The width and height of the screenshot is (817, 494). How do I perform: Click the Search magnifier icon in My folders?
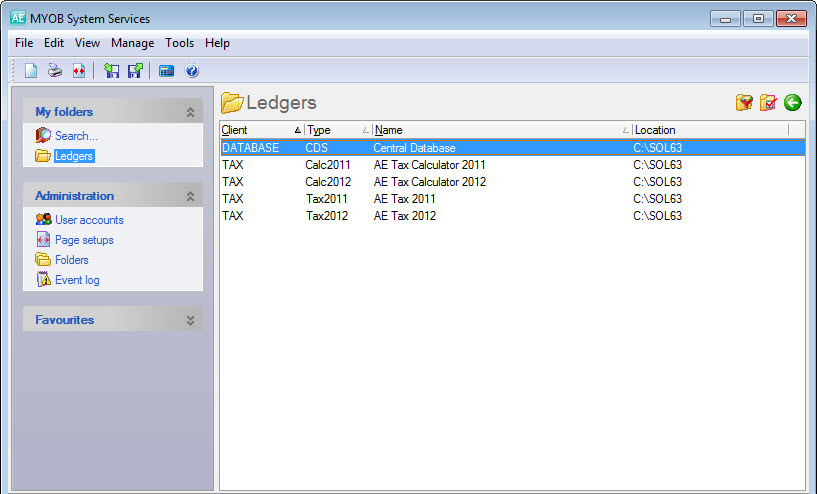(x=43, y=135)
